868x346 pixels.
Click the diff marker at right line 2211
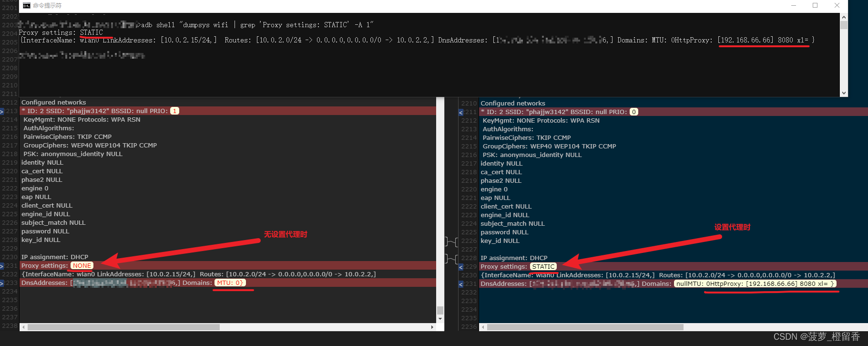tap(461, 112)
